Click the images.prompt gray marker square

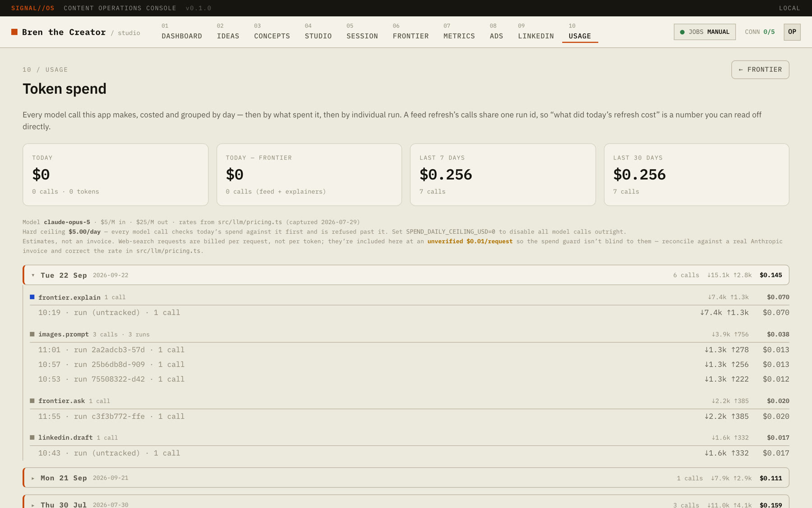[32, 334]
